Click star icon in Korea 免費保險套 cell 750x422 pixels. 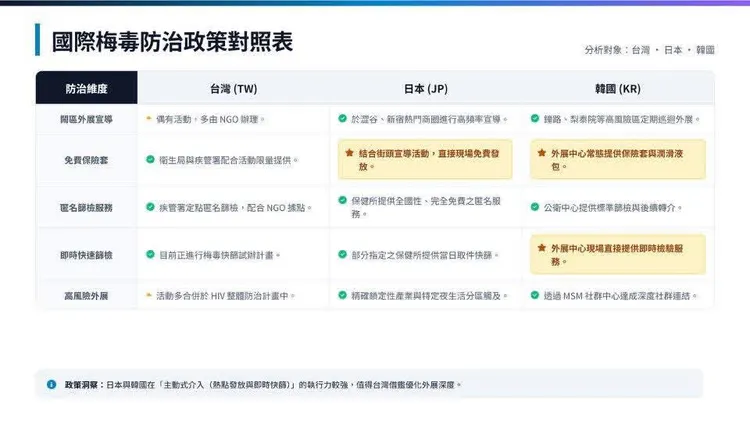tap(541, 154)
